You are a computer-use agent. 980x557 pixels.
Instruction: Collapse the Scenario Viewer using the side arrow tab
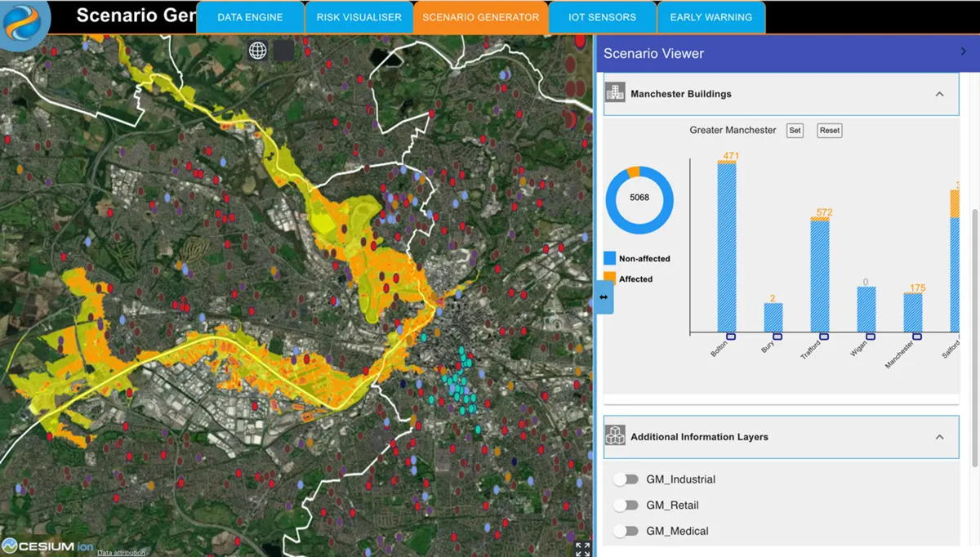click(x=602, y=297)
